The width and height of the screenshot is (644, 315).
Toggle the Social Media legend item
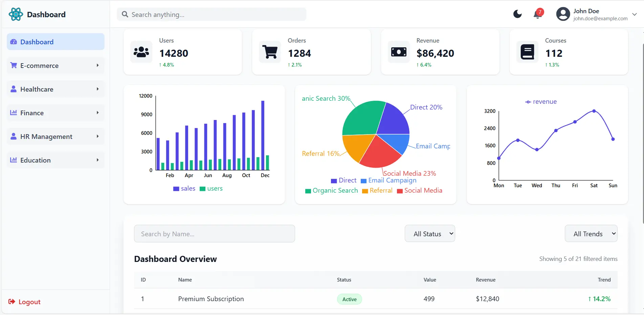pyautogui.click(x=419, y=191)
